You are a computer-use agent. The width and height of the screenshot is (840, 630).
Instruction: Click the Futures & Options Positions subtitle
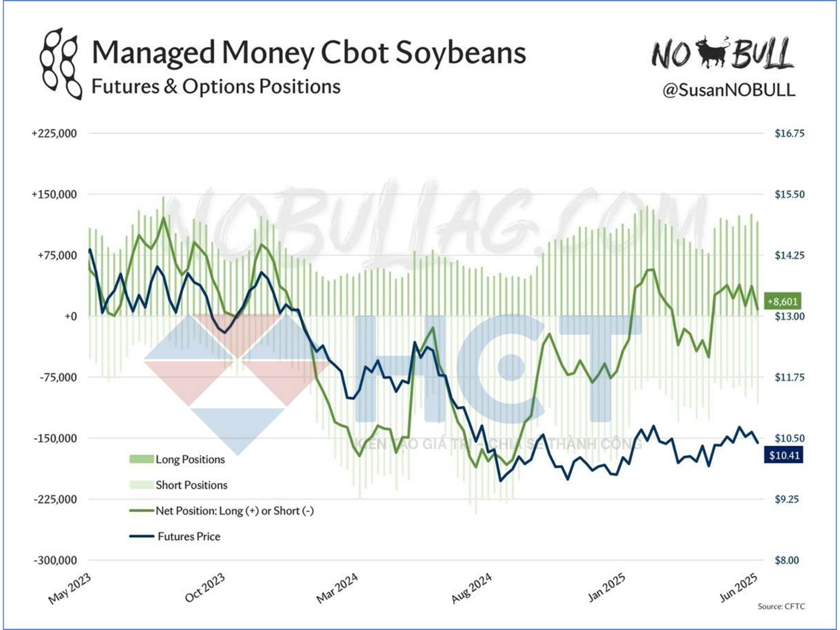pyautogui.click(x=216, y=87)
